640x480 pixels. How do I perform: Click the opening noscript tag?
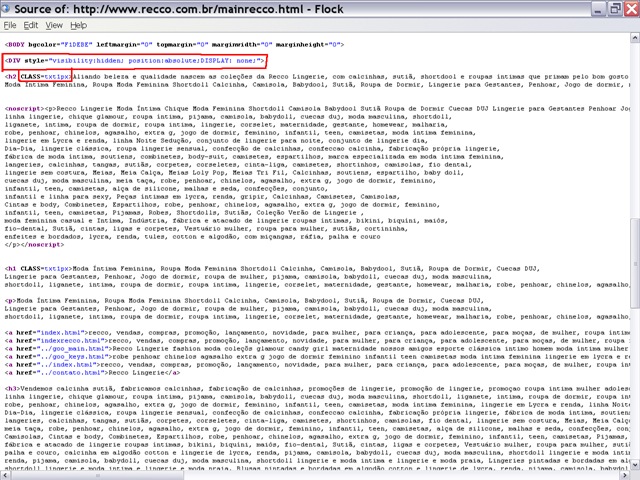(x=24, y=109)
